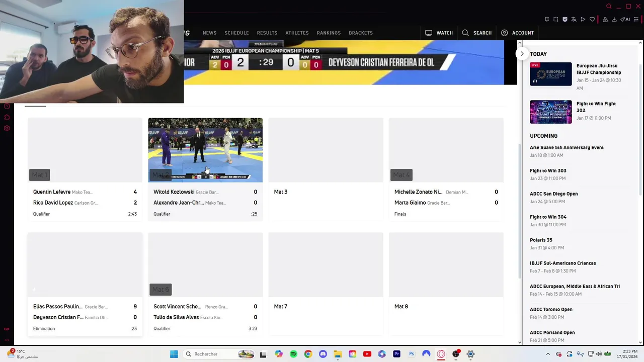Click the live European Jiu-Jitsu event thumbnail
Image resolution: width=644 pixels, height=362 pixels.
point(550,74)
